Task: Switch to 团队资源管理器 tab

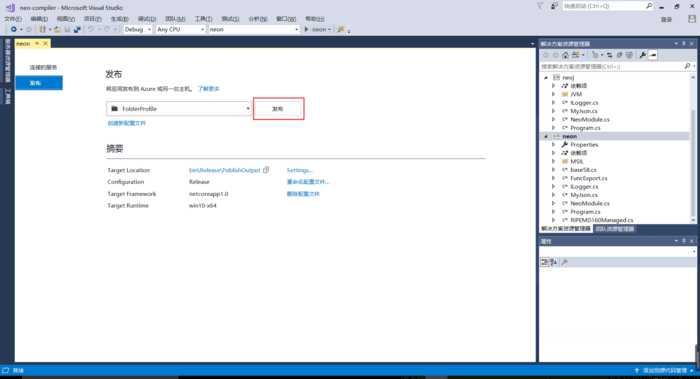Action: 615,229
